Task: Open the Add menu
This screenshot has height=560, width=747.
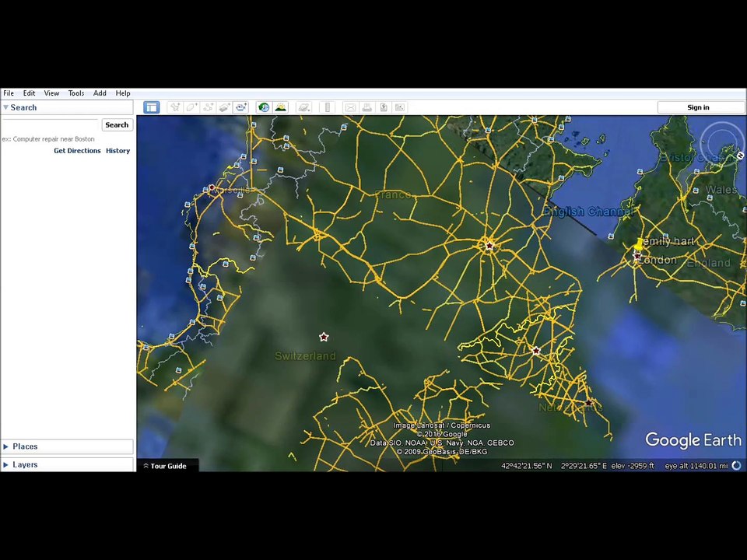Action: [100, 93]
